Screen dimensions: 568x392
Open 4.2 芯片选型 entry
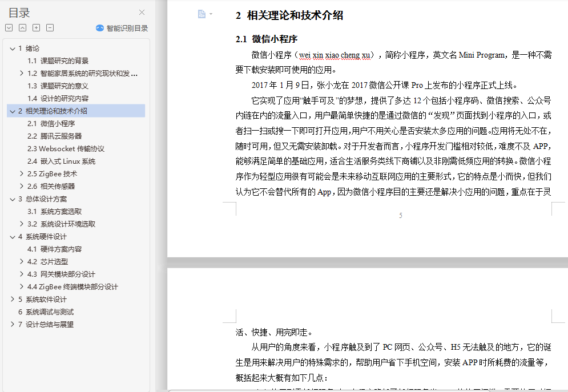[48, 262]
